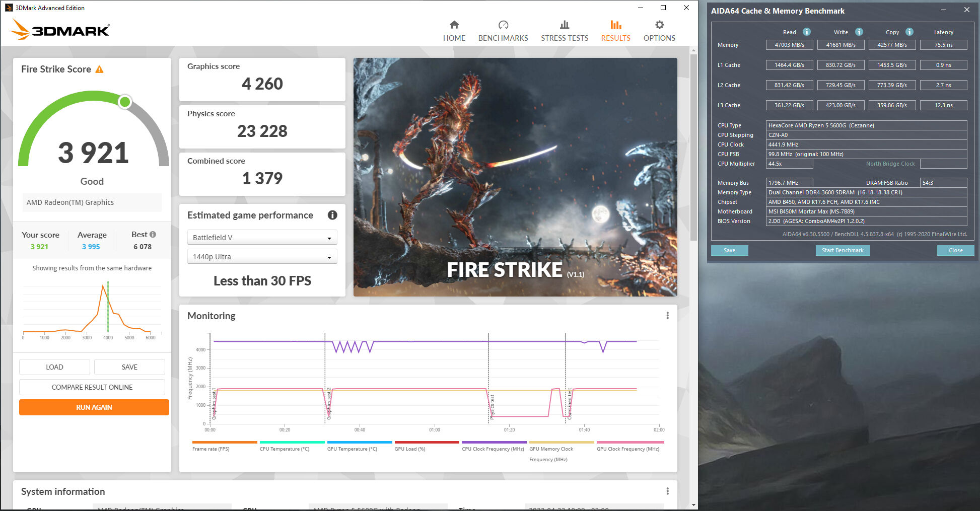Click the L1 Cache Read value 1464.4 GB/s
The image size is (980, 511).
pos(789,65)
